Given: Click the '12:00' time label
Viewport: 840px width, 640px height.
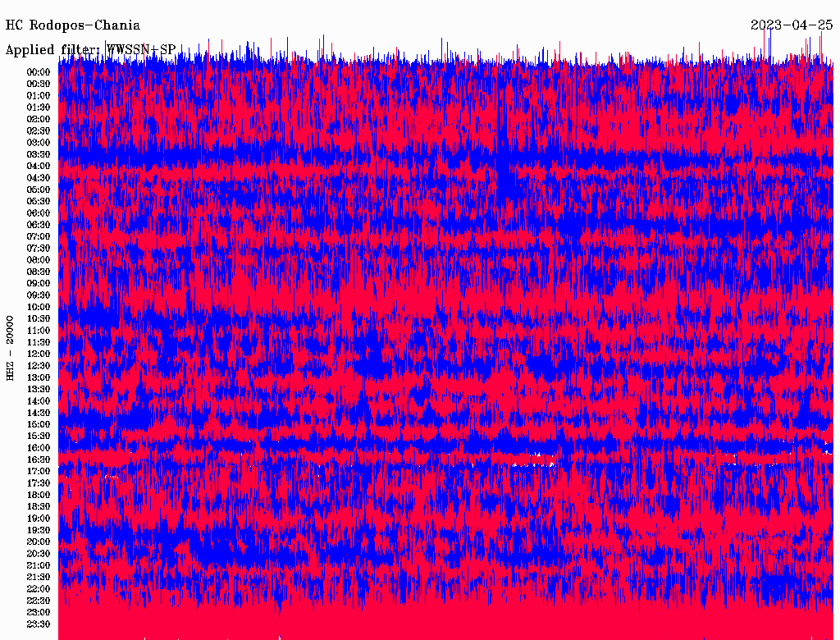Looking at the screenshot, I should (39, 354).
